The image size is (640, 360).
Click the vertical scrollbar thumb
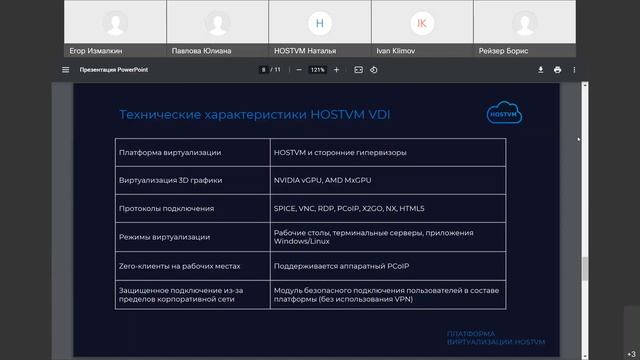[x=585, y=269]
